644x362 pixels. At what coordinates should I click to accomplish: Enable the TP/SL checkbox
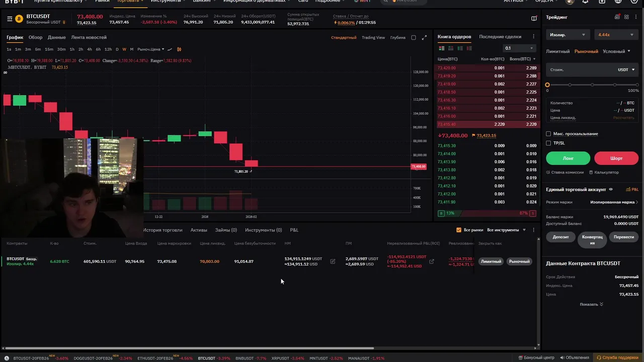coord(548,143)
